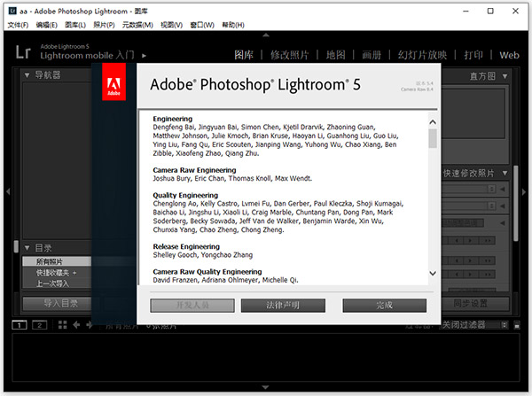Expand the saved preset section triangle
This screenshot has width=532, height=396.
(503, 189)
